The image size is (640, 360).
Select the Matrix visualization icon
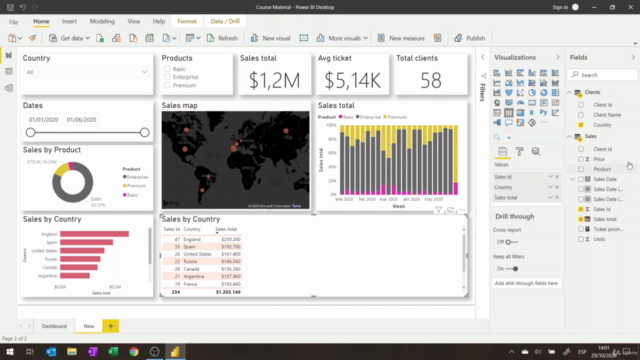pos(520,113)
